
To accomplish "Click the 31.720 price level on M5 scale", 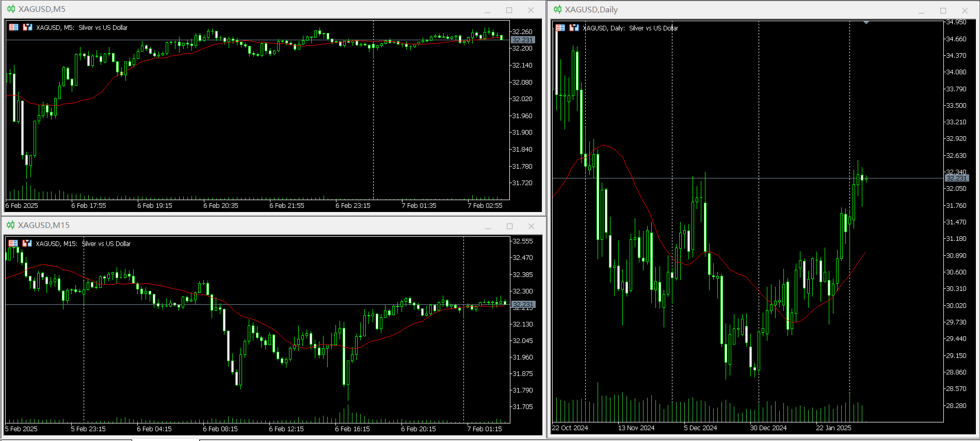I will pos(522,183).
